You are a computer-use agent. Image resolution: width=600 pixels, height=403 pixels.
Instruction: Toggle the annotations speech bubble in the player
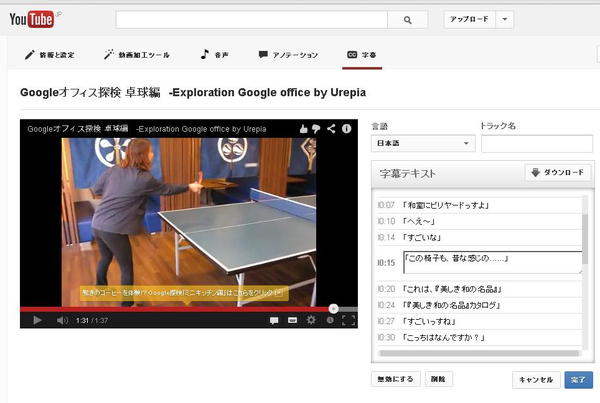pos(274,320)
